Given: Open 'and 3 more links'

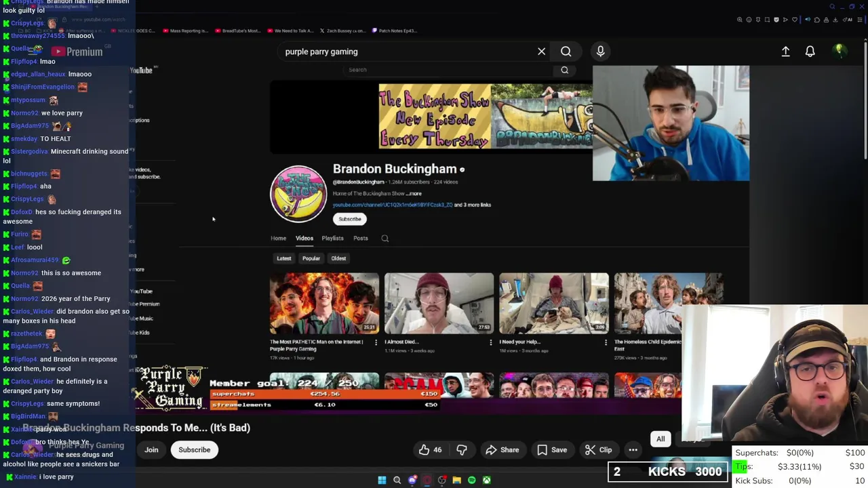Looking at the screenshot, I should [473, 205].
